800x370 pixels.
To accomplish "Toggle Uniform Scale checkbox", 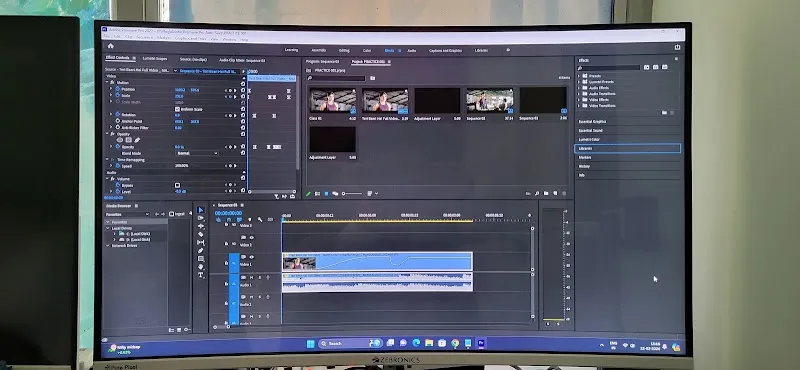I will (178, 109).
